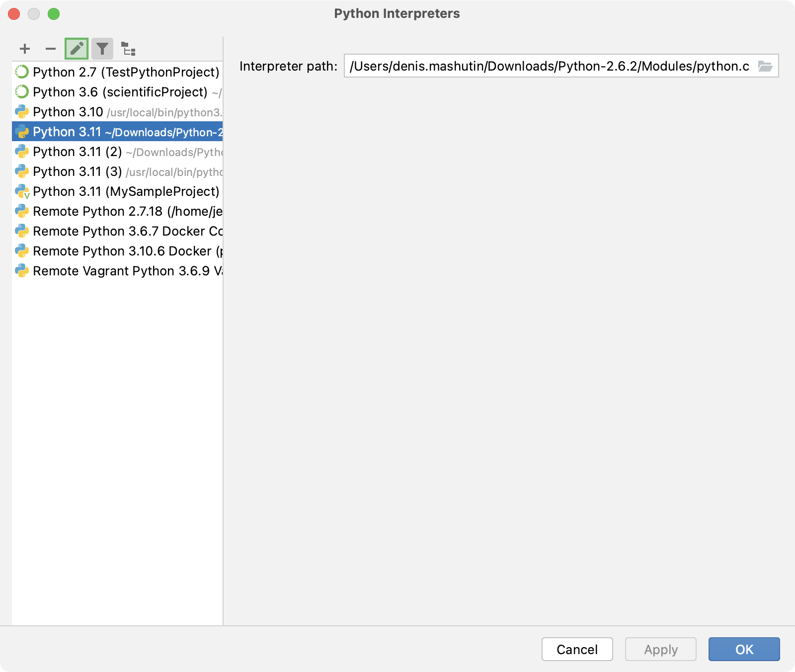Click the Cancel button
This screenshot has height=672, width=795.
click(577, 649)
